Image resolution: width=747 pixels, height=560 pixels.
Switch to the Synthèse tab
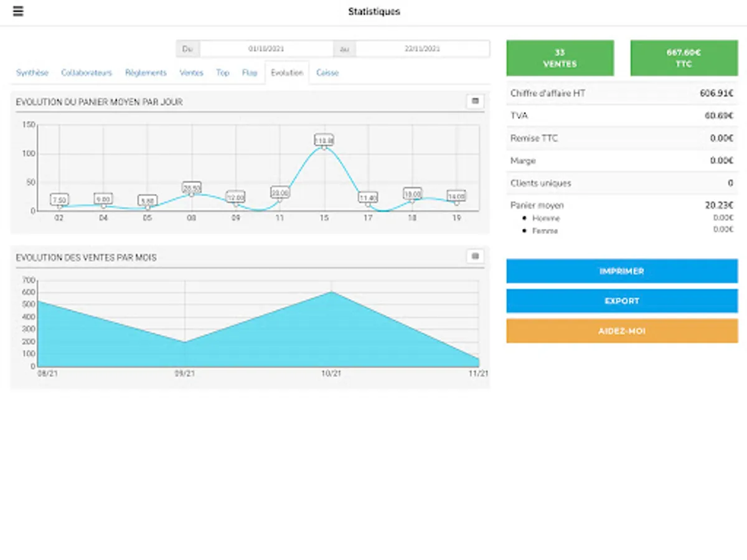(x=32, y=73)
